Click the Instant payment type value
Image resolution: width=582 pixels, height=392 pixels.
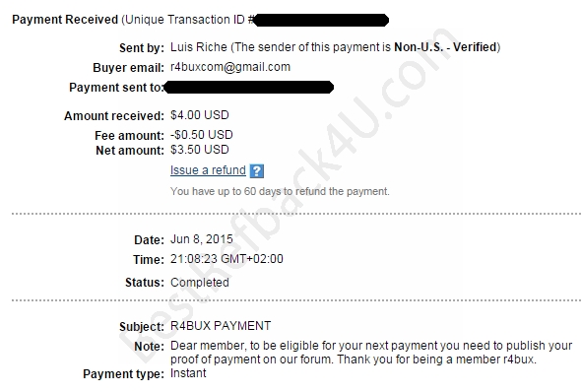188,373
